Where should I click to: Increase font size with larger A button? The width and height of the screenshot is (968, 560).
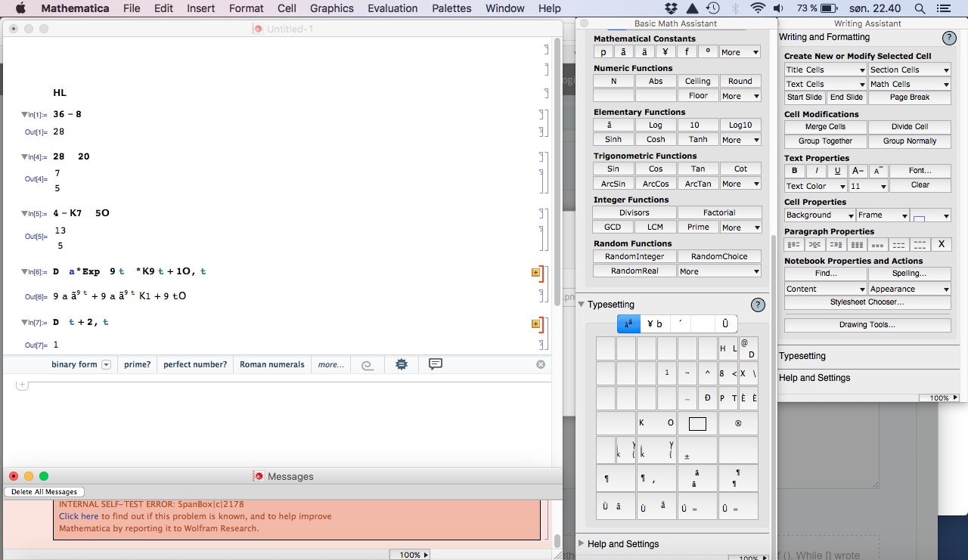click(878, 171)
